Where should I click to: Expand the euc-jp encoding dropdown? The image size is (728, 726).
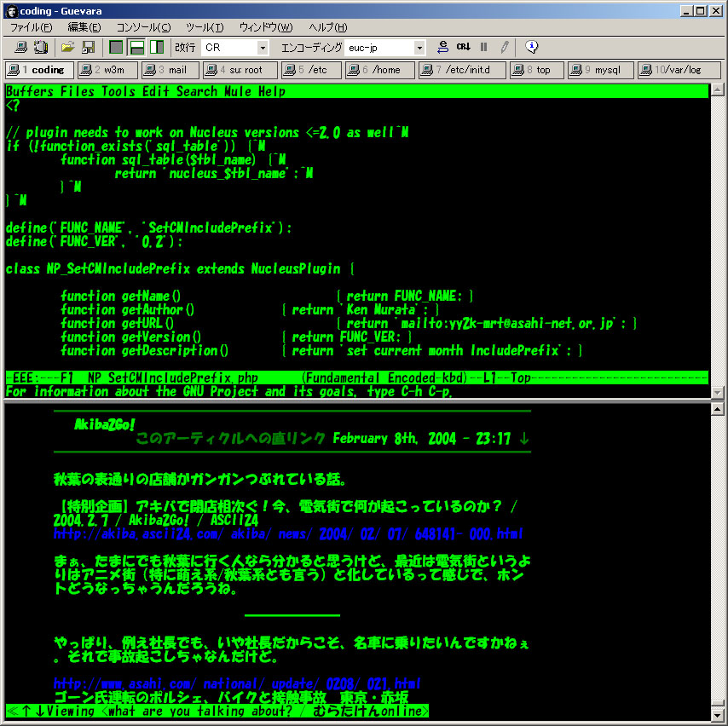pos(419,49)
